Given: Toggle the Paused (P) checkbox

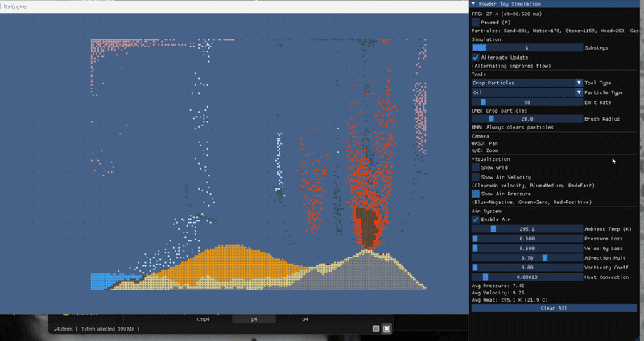Looking at the screenshot, I should 476,23.
